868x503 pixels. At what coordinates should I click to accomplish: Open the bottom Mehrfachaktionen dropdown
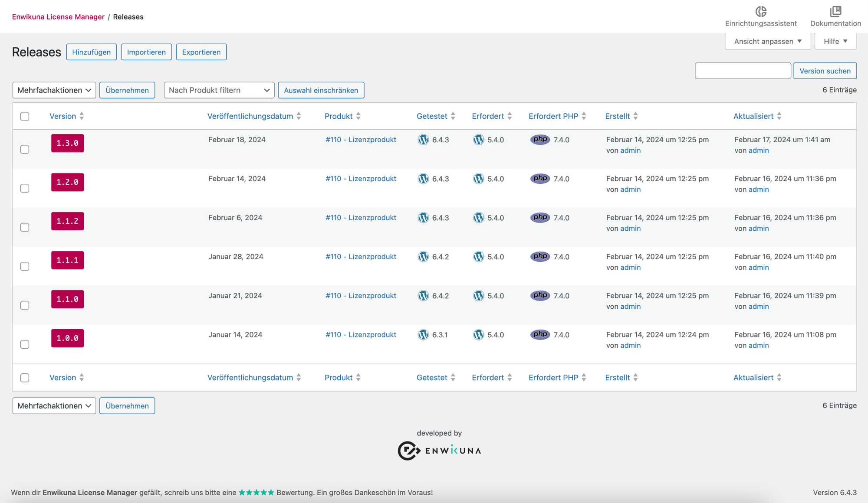pos(54,406)
